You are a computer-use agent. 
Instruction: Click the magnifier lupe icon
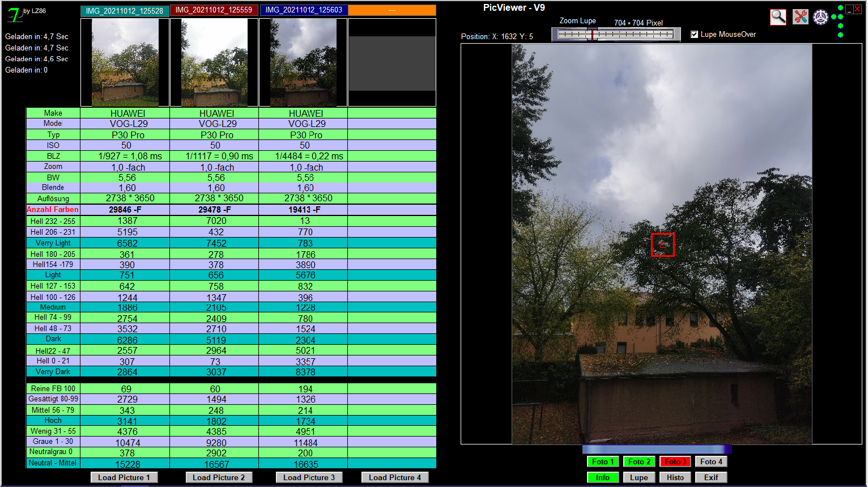[778, 17]
